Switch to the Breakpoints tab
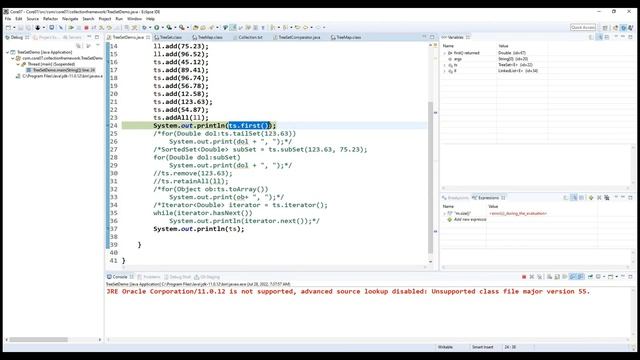Viewport: 640px width, 360px height. pos(455,198)
